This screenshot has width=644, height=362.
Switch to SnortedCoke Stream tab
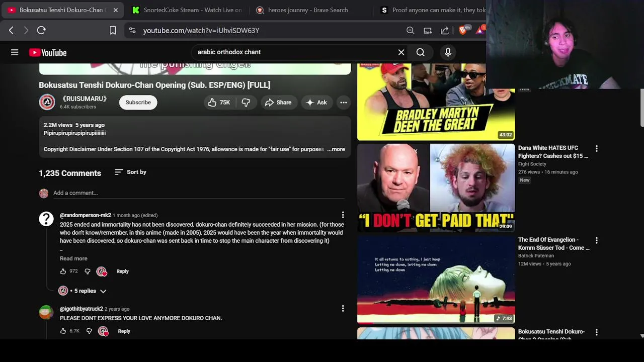[x=186, y=10]
